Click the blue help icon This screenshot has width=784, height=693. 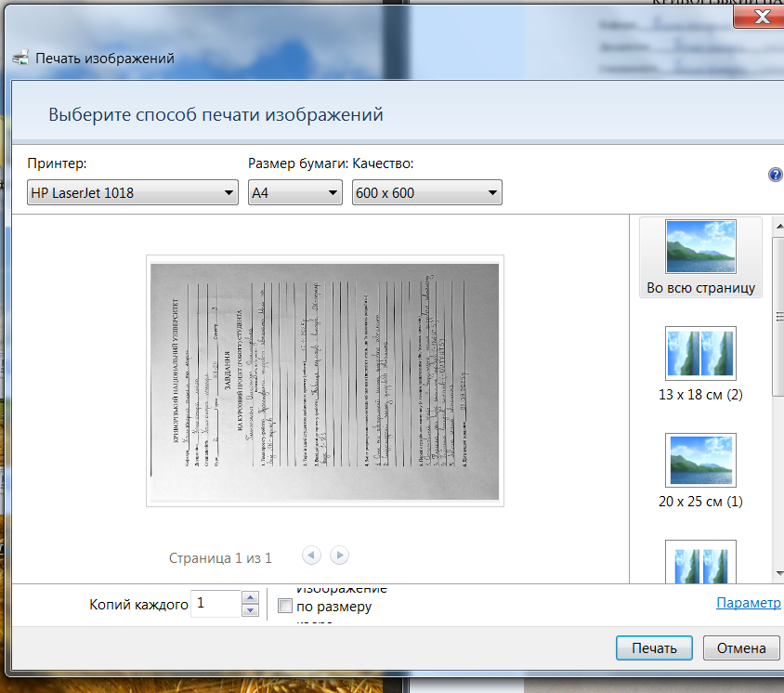click(775, 175)
